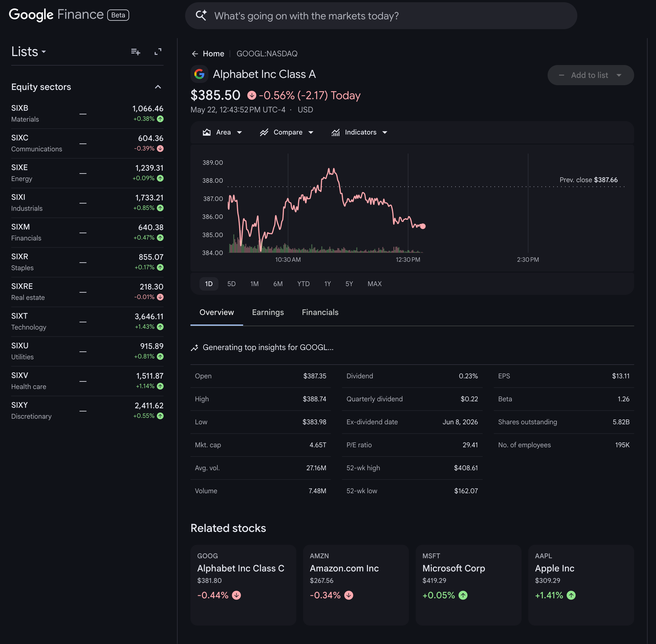Click the red down-arrow price change icon
This screenshot has width=656, height=644.
pos(252,95)
